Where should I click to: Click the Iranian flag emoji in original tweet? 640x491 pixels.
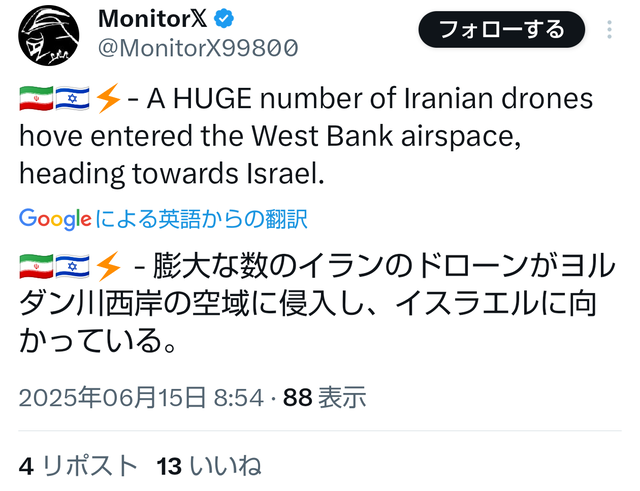point(36,99)
